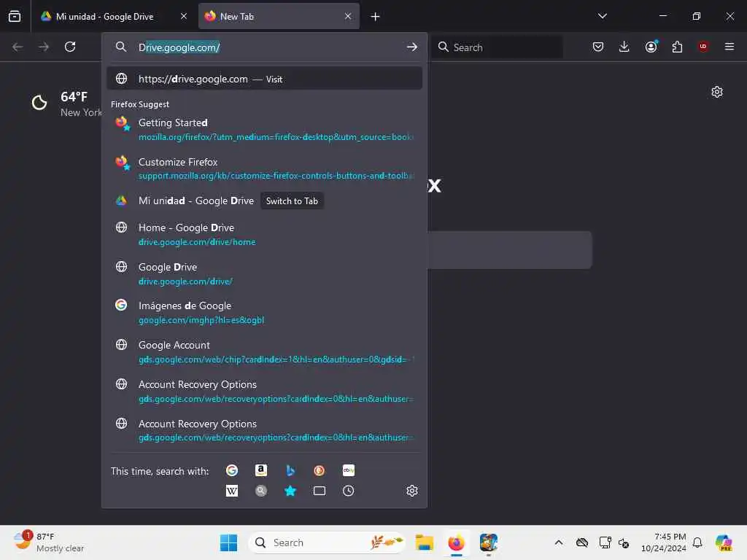The height and width of the screenshot is (560, 747).
Task: Search open Tabs using the tab icon
Action: point(320,491)
